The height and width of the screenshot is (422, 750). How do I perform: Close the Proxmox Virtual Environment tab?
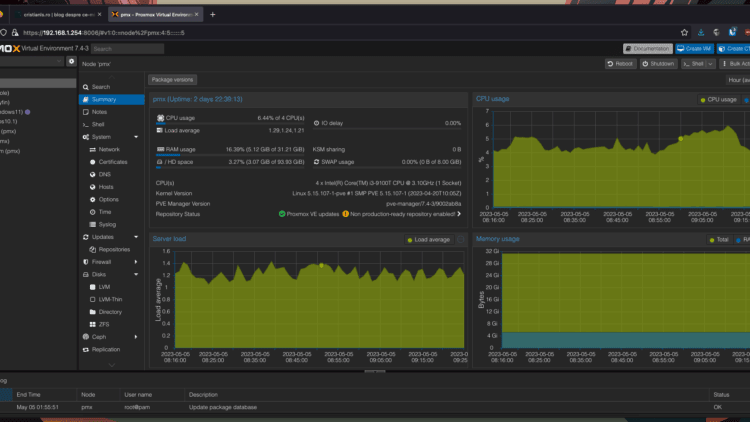(x=197, y=14)
